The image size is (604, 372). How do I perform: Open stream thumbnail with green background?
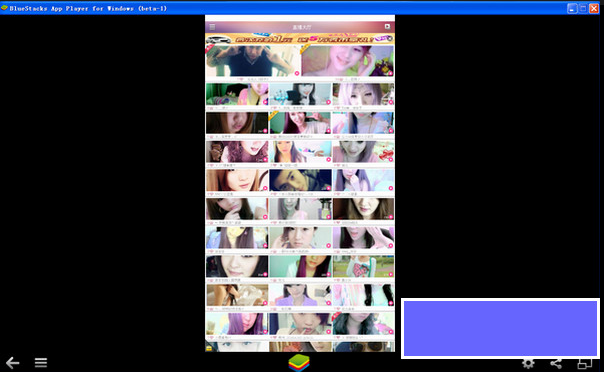point(237,94)
